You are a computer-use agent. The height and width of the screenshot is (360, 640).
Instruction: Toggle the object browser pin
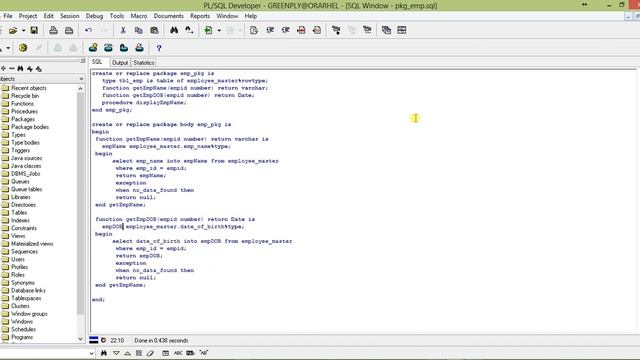coord(82,61)
